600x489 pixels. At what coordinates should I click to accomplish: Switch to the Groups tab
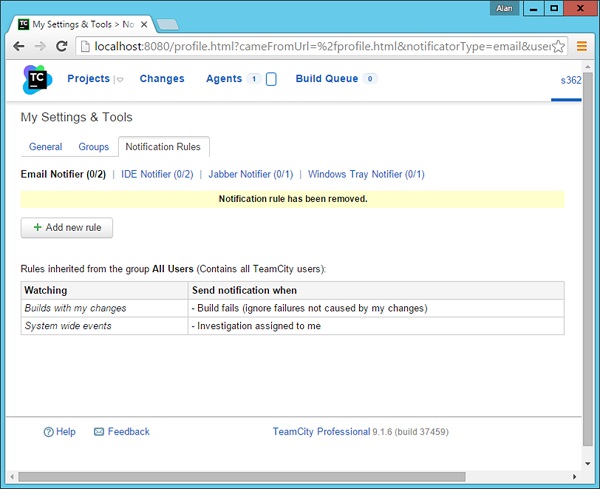tap(94, 147)
